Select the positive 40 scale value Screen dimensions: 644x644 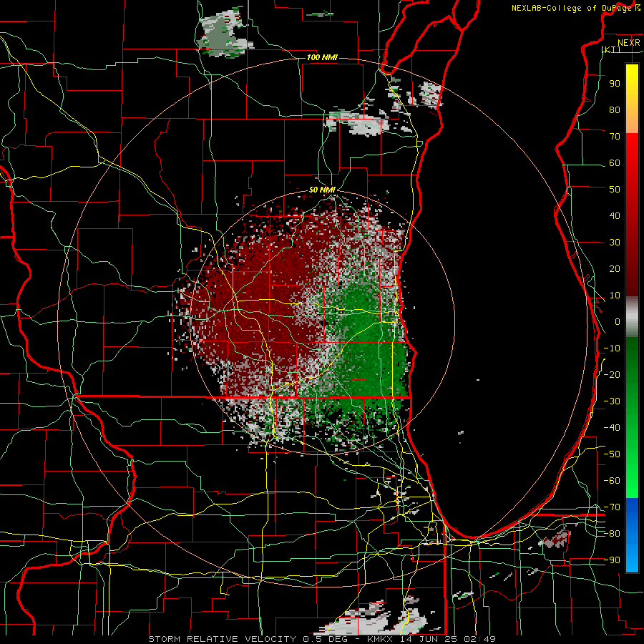click(x=615, y=216)
